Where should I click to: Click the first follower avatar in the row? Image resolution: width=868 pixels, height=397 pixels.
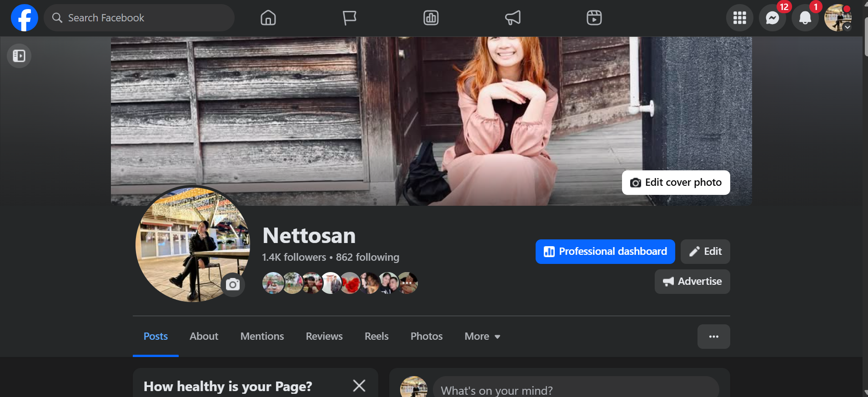tap(273, 283)
